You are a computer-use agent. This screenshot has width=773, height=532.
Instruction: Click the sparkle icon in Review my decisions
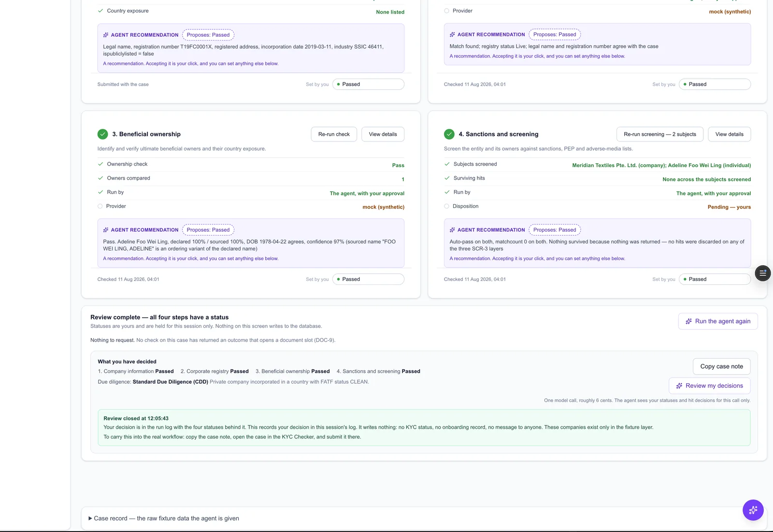[679, 386]
